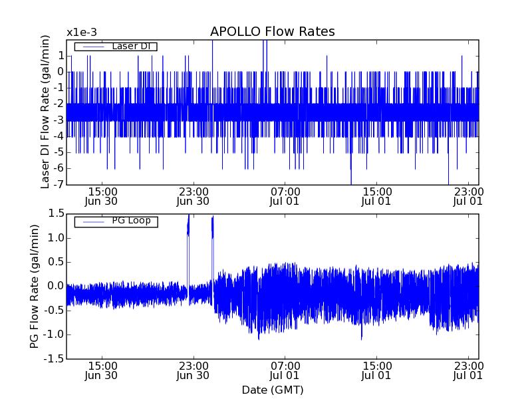Image resolution: width=532 pixels, height=399 pixels.
Task: Click the 'APOLLO Flow Rates' chart title
Action: coord(273,31)
